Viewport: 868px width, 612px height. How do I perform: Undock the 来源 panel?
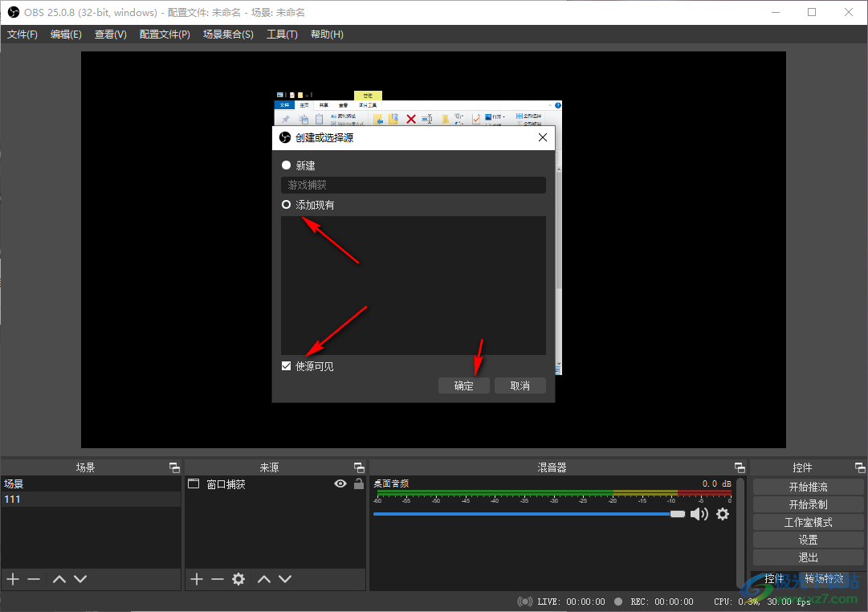tap(359, 467)
